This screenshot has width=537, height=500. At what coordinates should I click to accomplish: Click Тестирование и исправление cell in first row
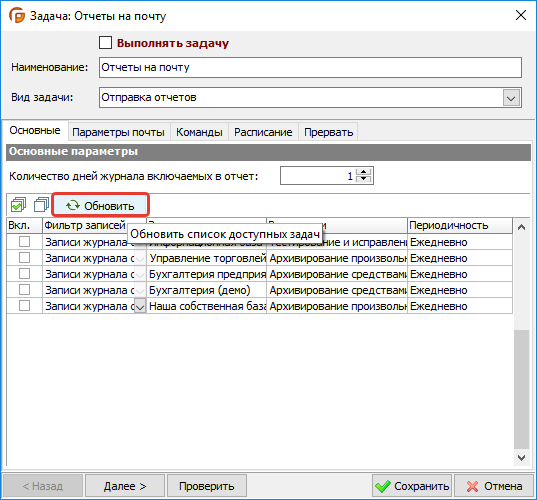point(337,242)
